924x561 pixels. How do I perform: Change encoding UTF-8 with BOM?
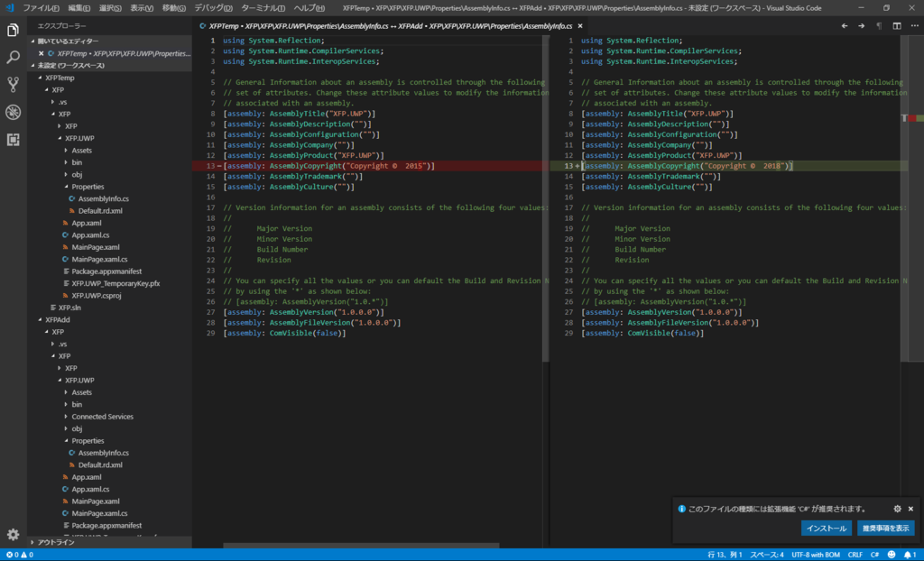coord(816,555)
